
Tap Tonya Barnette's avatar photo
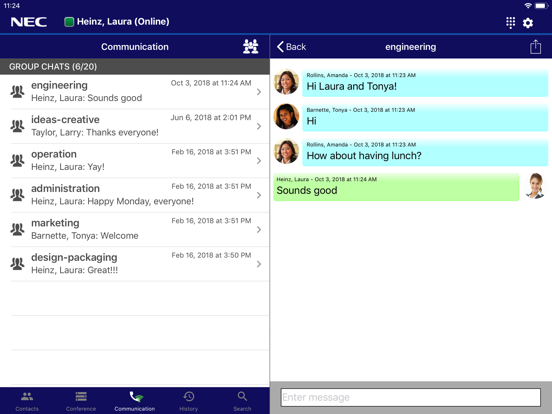pos(286,116)
